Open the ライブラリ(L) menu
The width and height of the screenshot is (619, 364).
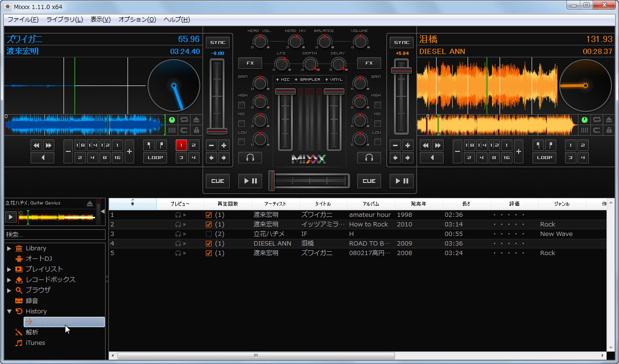point(64,20)
